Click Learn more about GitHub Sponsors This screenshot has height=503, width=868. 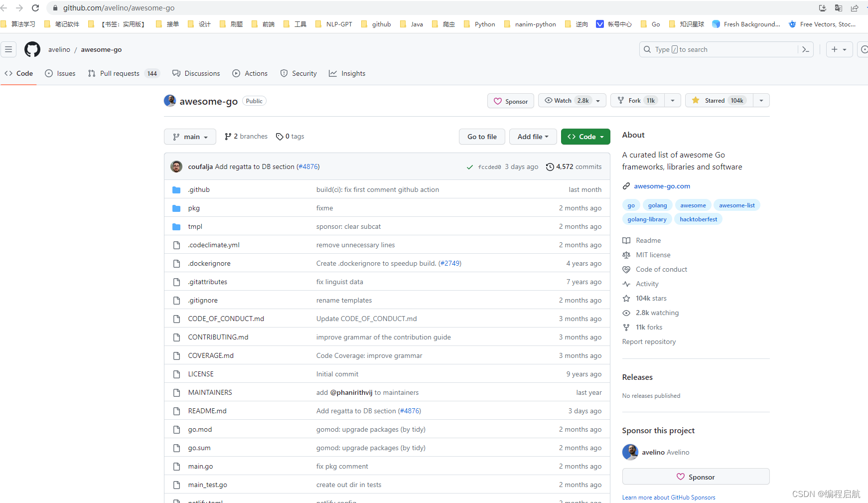(x=669, y=498)
